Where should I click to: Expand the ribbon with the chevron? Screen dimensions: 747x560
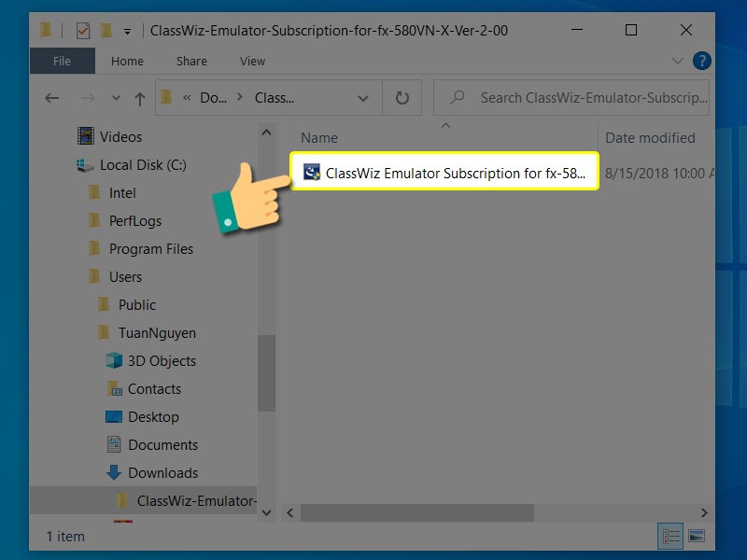pyautogui.click(x=679, y=61)
